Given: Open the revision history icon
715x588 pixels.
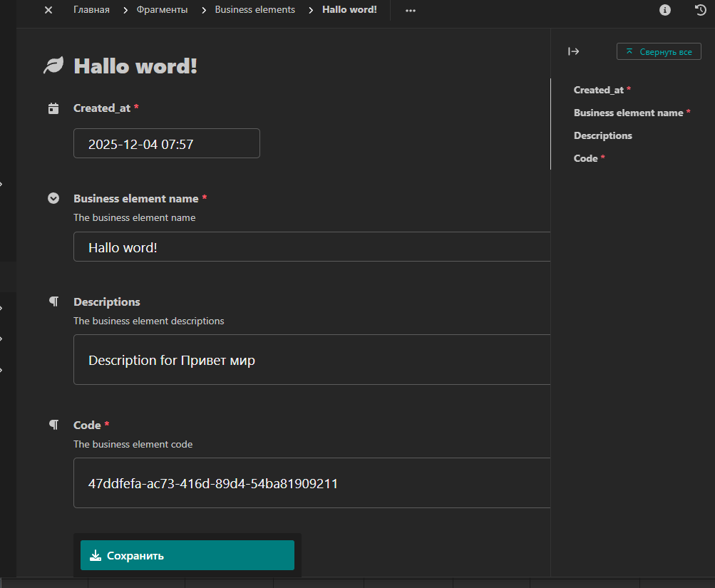Looking at the screenshot, I should click(x=701, y=10).
